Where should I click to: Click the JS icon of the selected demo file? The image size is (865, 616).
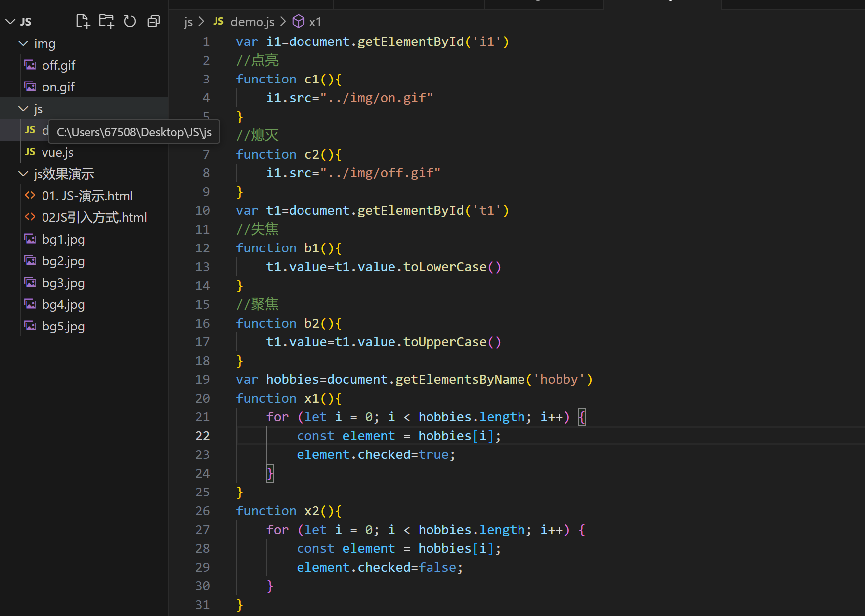click(x=30, y=130)
